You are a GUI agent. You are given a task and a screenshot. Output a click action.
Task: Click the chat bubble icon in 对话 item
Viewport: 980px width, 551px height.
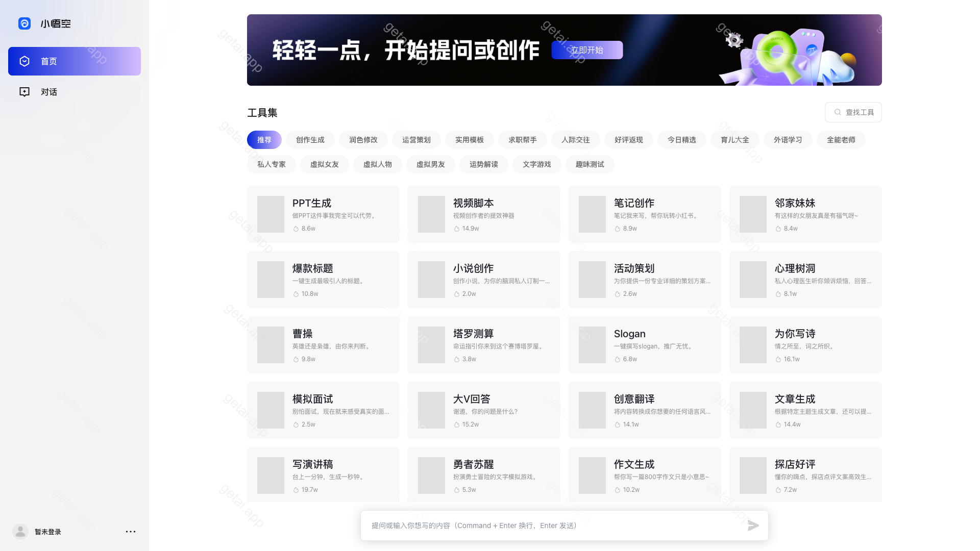click(x=24, y=92)
